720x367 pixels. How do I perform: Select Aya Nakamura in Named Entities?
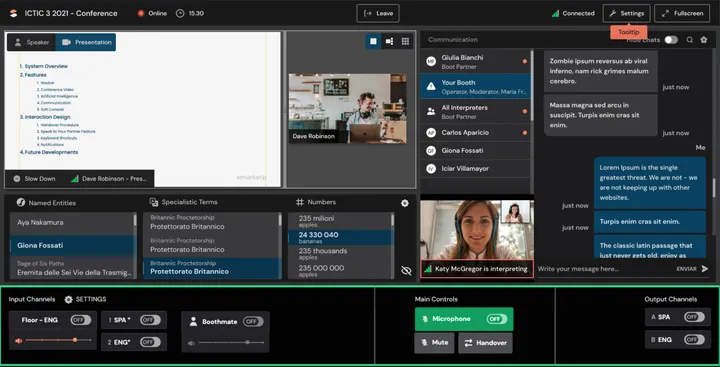(x=71, y=223)
